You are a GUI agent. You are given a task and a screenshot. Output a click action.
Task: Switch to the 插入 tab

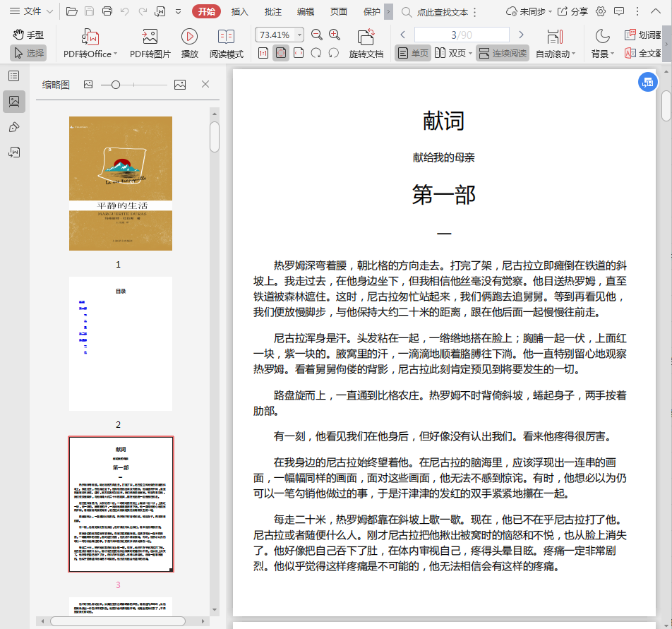[240, 11]
